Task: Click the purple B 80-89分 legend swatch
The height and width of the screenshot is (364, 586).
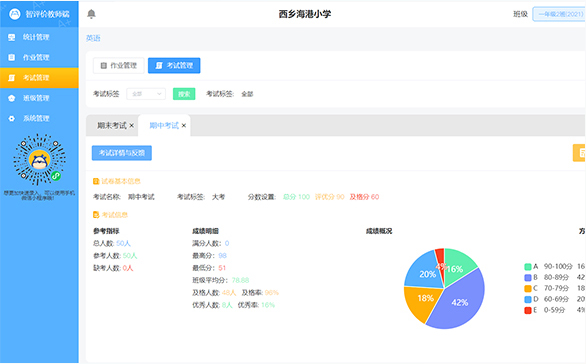Action: 528,277
